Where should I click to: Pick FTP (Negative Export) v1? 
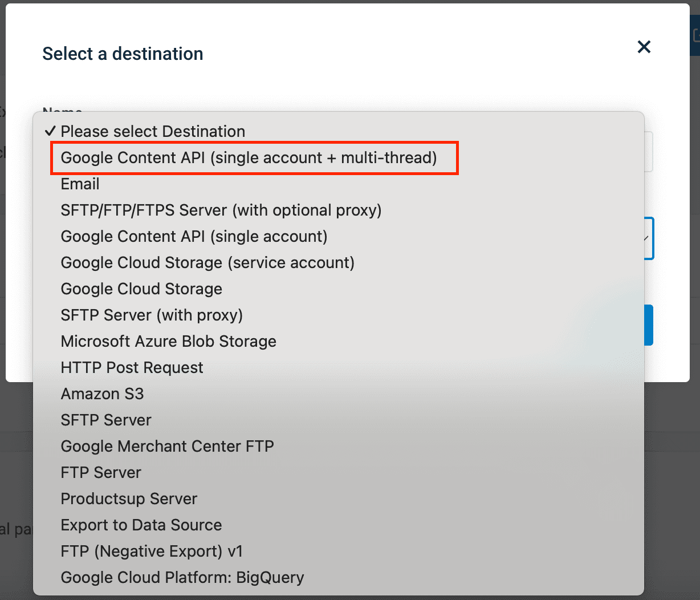point(152,552)
